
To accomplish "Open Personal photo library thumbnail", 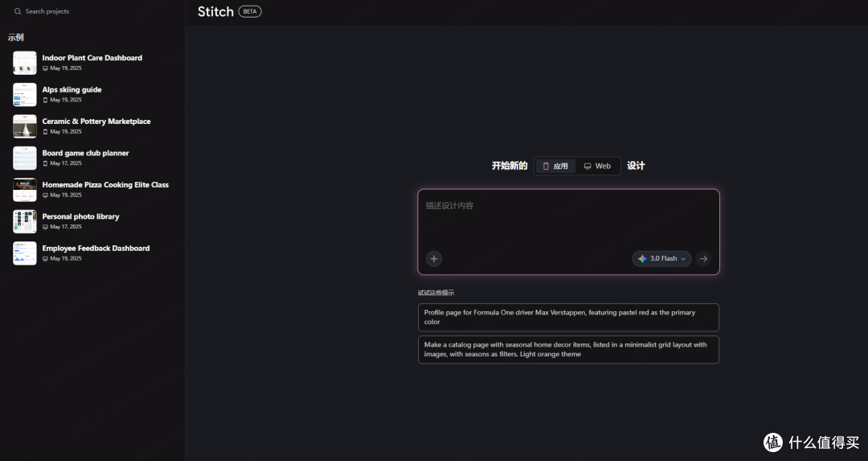I will click(25, 221).
